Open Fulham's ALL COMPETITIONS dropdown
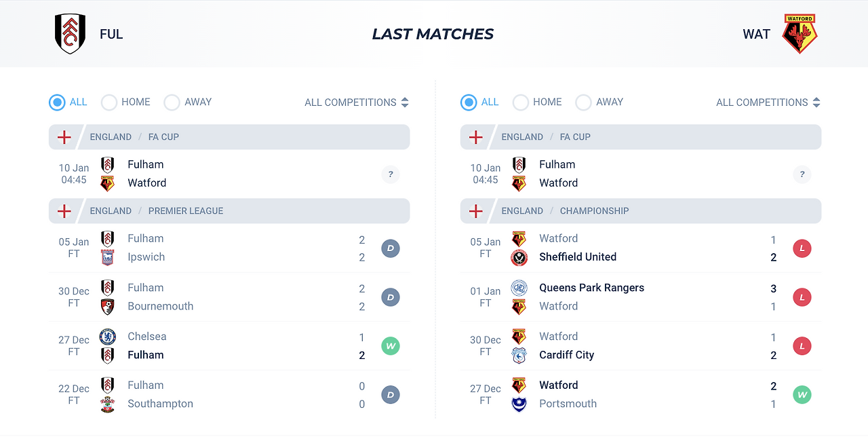The width and height of the screenshot is (868, 437). (357, 102)
